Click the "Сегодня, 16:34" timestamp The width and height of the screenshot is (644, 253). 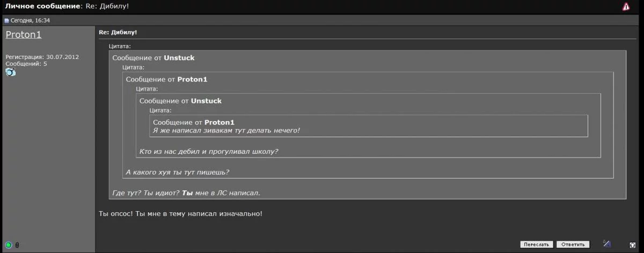click(31, 21)
